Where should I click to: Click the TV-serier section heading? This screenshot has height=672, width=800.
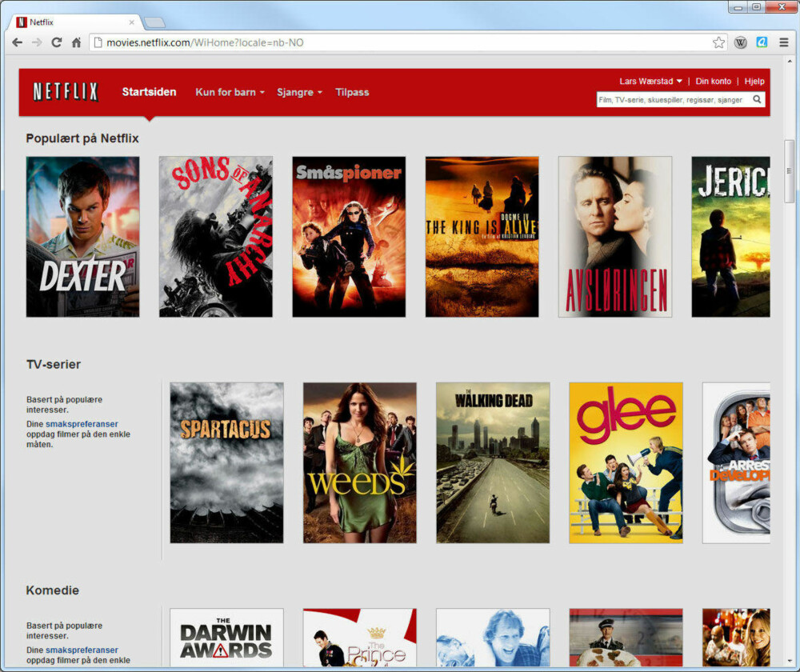coord(54,364)
